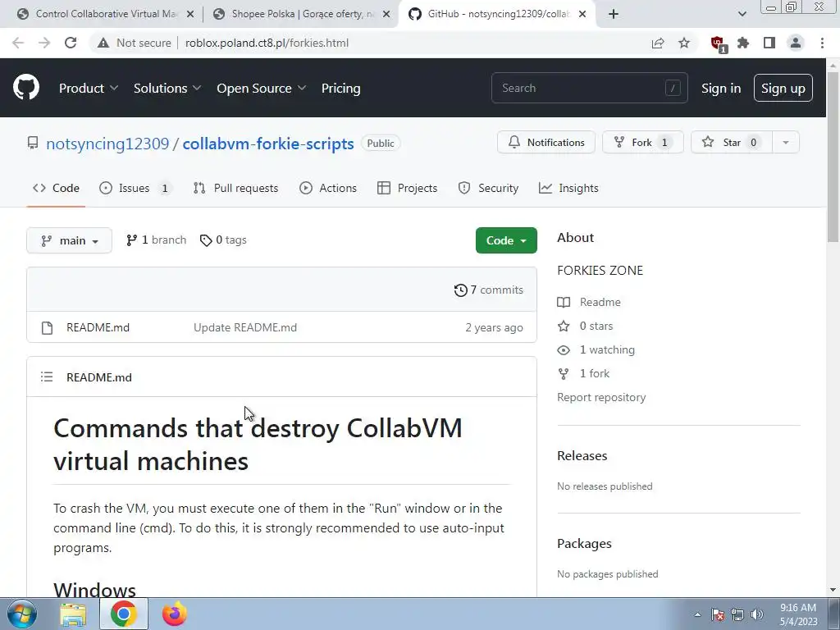Click Report repository link

pos(601,398)
